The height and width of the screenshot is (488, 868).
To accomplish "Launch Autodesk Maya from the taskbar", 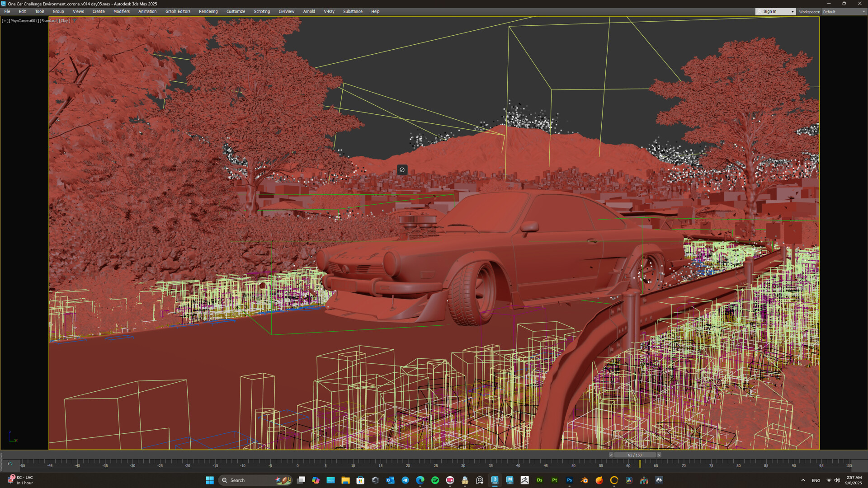I will click(510, 480).
